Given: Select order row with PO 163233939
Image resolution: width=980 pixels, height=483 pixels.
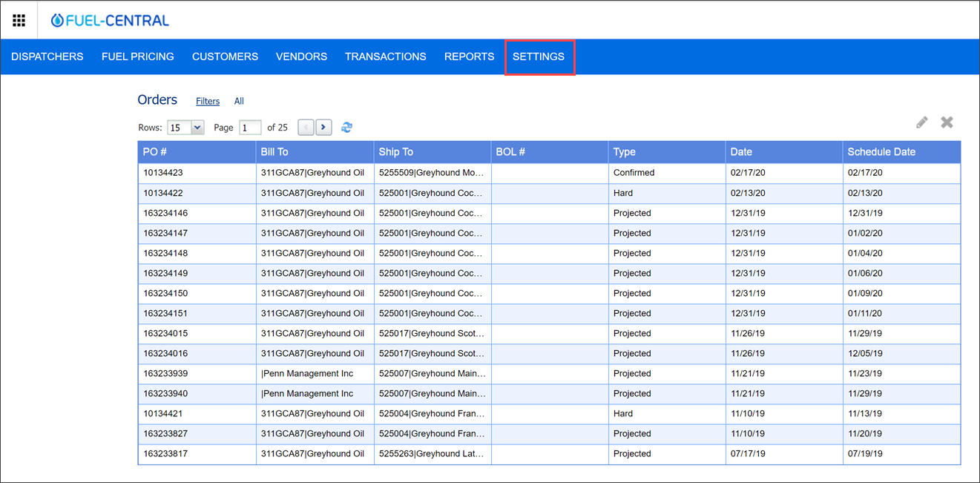Looking at the screenshot, I should 165,374.
